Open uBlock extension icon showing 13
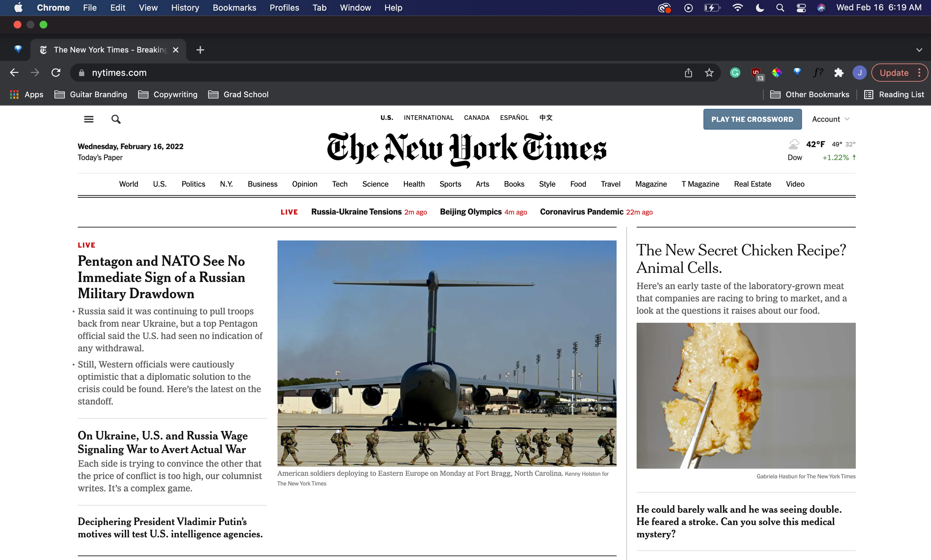 click(x=756, y=73)
